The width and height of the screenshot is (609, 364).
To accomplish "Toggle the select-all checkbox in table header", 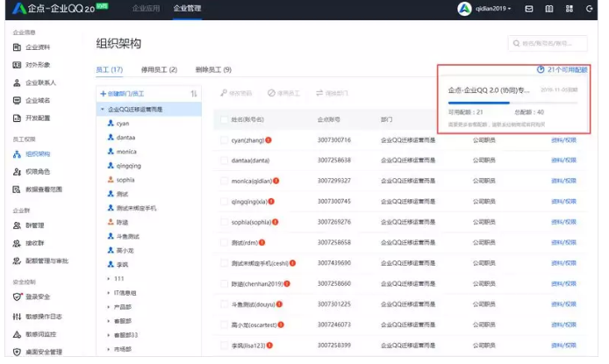I will pyautogui.click(x=224, y=119).
